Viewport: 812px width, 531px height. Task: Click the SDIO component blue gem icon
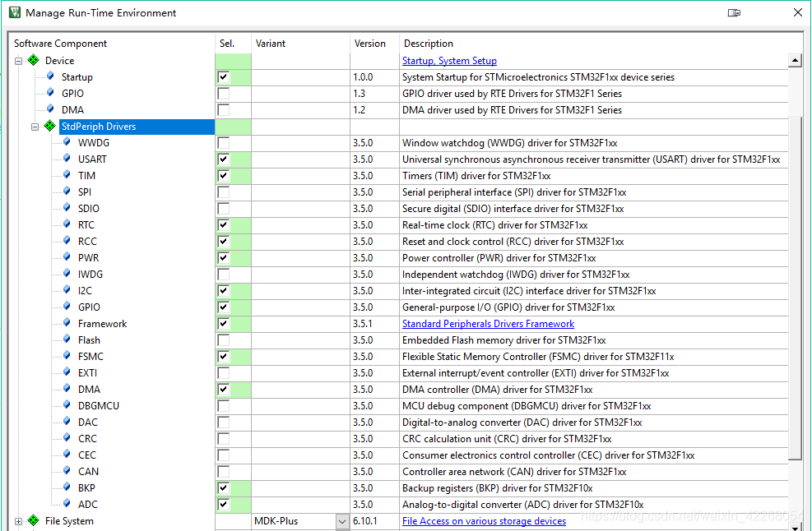pos(67,208)
